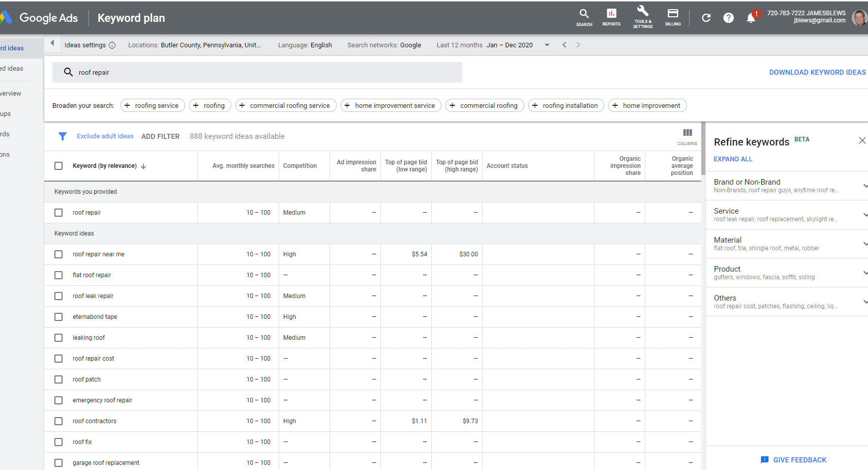Add 'commercial roofing' suggestion
Image resolution: width=868 pixels, height=470 pixels.
tap(485, 105)
